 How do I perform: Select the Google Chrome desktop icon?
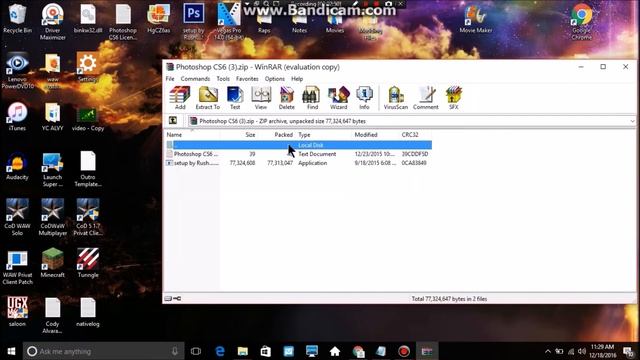[x=582, y=21]
